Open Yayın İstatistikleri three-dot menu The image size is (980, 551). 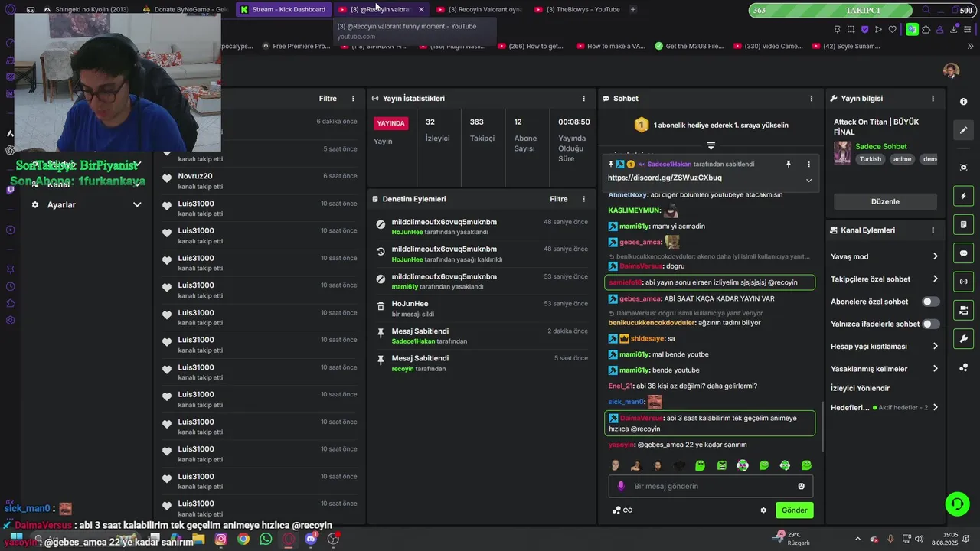pos(583,99)
